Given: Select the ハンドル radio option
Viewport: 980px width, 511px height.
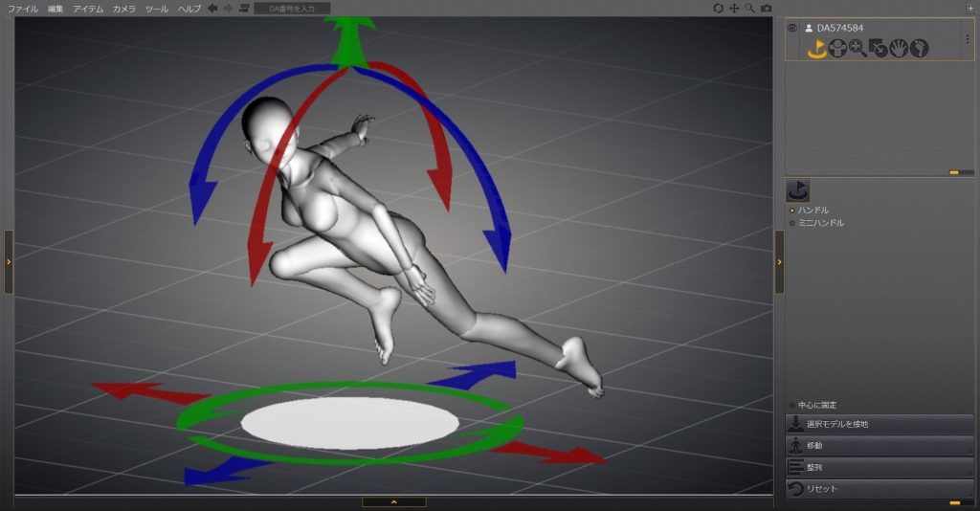Looking at the screenshot, I should [791, 210].
